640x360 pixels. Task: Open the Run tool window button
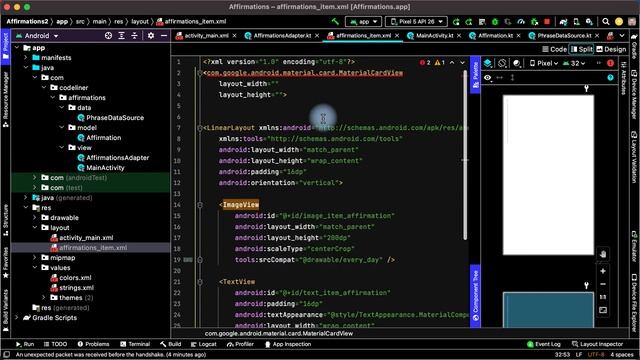coord(25,344)
